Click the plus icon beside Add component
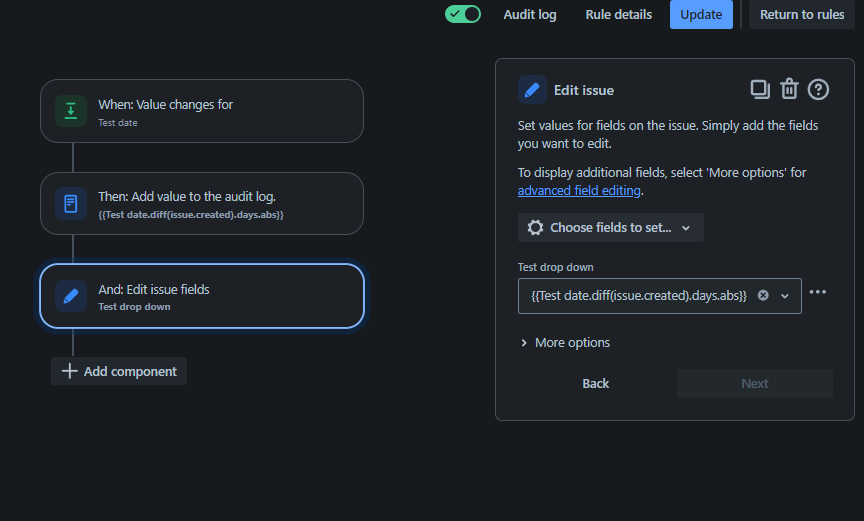 click(69, 371)
